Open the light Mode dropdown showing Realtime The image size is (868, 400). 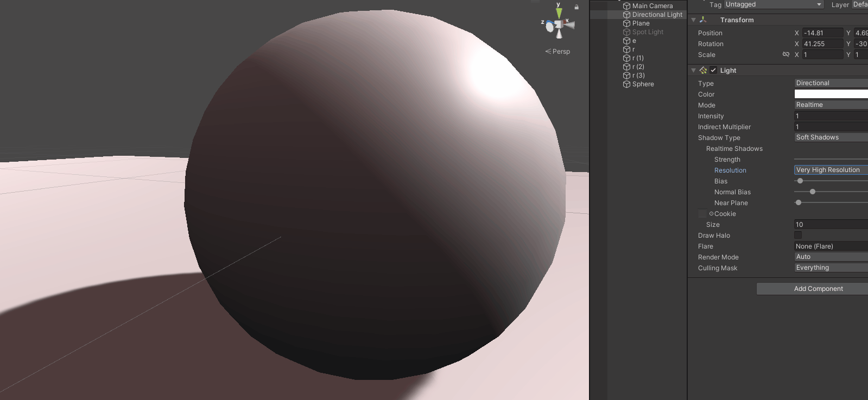pyautogui.click(x=831, y=105)
